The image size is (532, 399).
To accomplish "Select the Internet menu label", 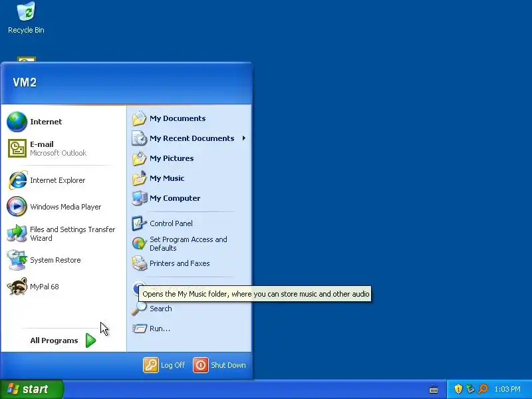I will click(46, 122).
